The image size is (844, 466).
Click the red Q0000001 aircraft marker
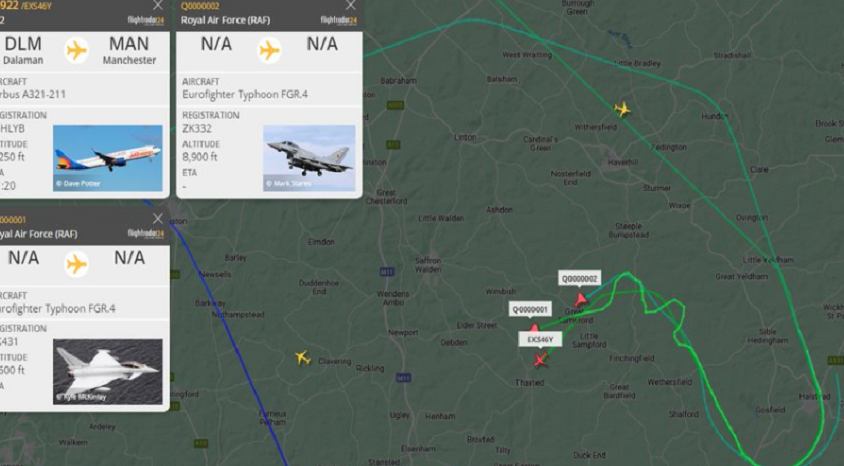tap(534, 328)
